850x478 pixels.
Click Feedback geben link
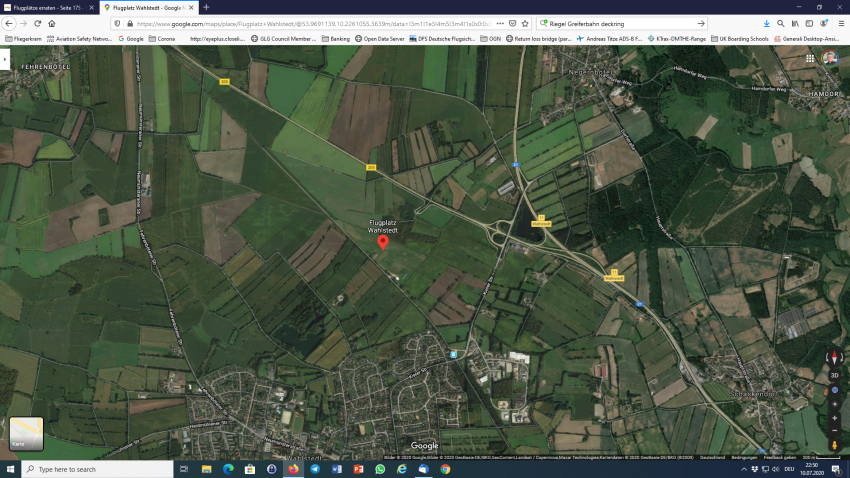pyautogui.click(x=780, y=457)
